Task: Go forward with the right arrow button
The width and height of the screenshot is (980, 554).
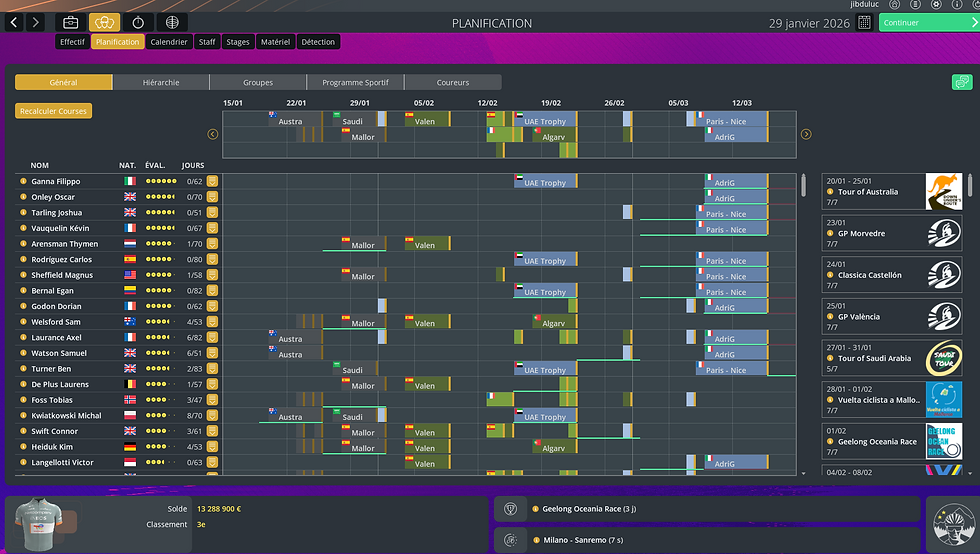Action: (x=36, y=23)
